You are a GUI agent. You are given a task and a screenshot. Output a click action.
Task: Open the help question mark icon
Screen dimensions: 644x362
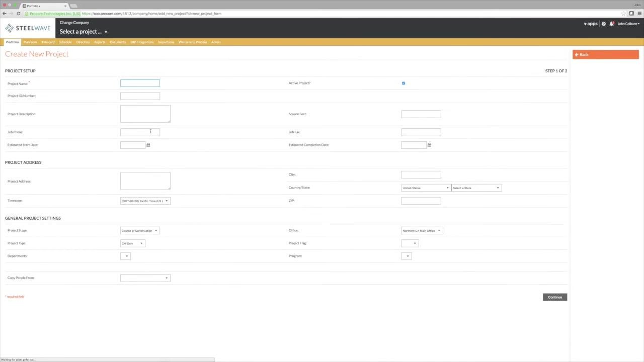604,24
